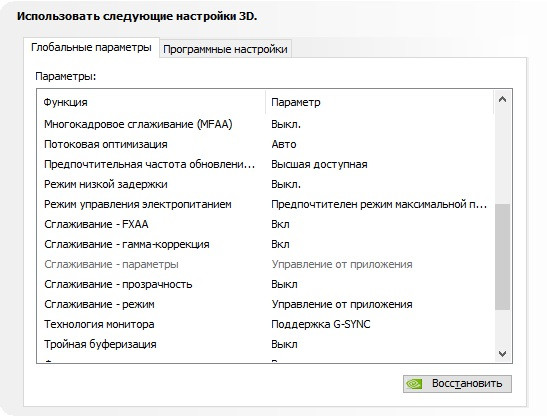
Task: Select the Технология монитора row
Action: (266, 324)
